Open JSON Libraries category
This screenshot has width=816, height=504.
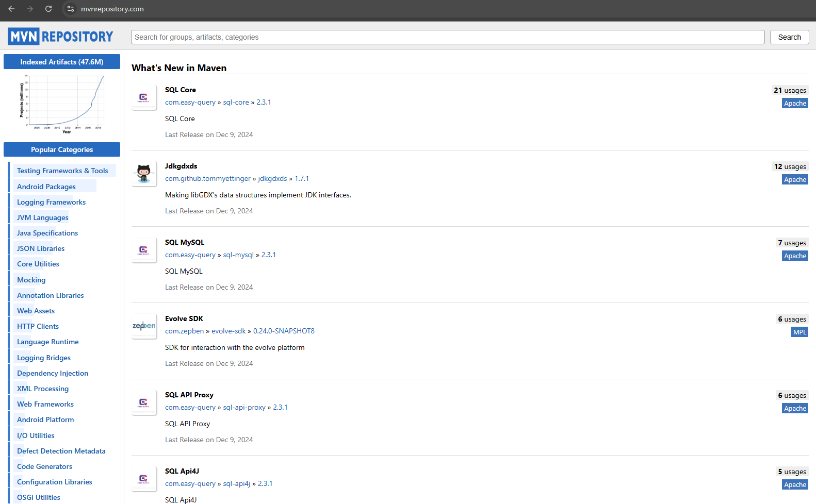click(x=41, y=248)
